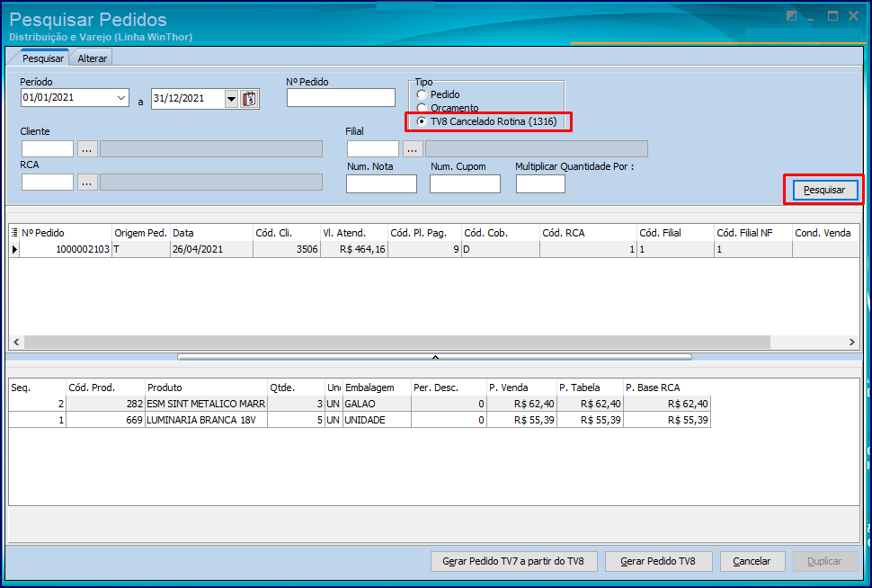Click the Cód. RCA column header
Screen dimensions: 872x588
[x=589, y=233]
